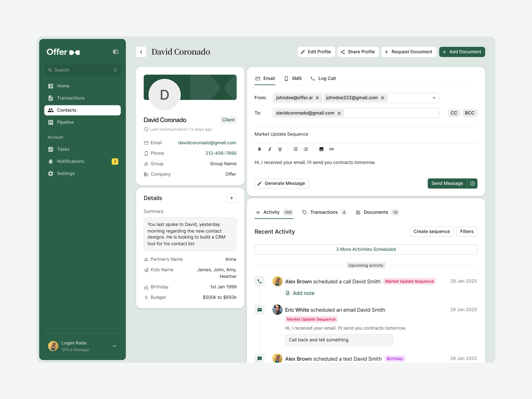Open the davidcoronado@gmail.com email link
Screen dimensions: 532x399
[x=207, y=143]
